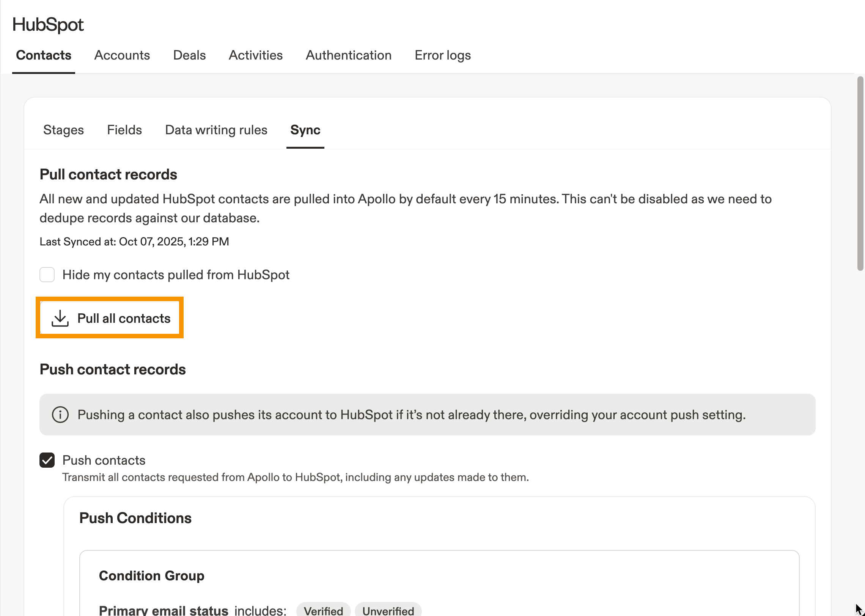Click the info icon in the push notice

pos(60,415)
